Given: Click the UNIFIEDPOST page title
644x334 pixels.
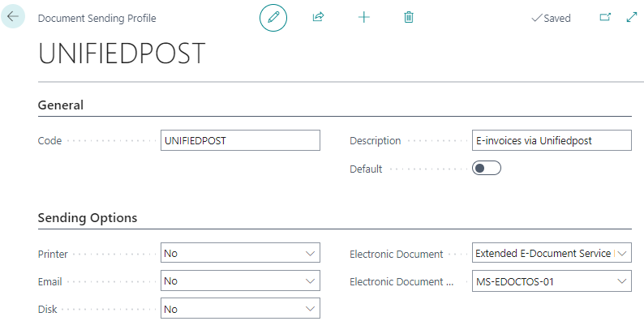Looking at the screenshot, I should click(x=122, y=54).
